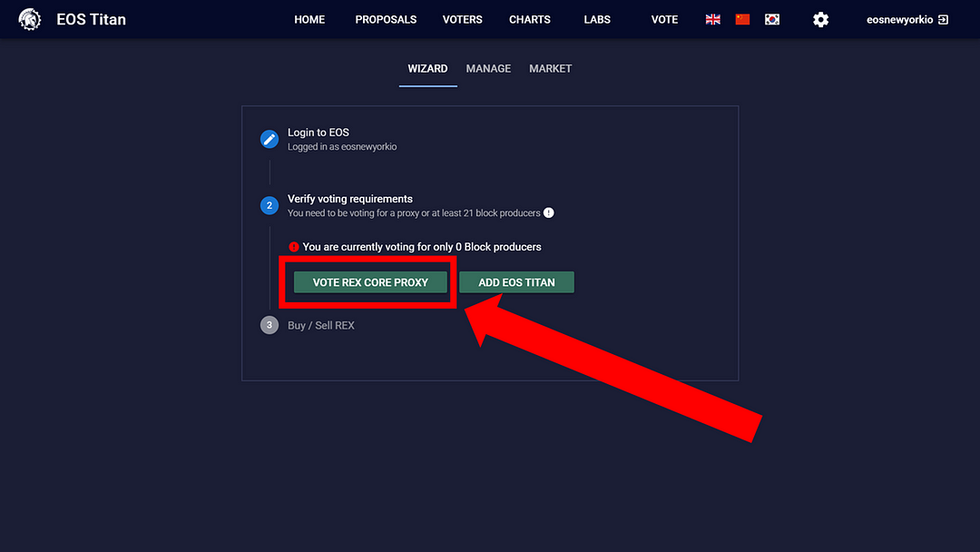The image size is (980, 552).
Task: Click the VOTE REX CORE PROXY button
Action: (x=370, y=282)
